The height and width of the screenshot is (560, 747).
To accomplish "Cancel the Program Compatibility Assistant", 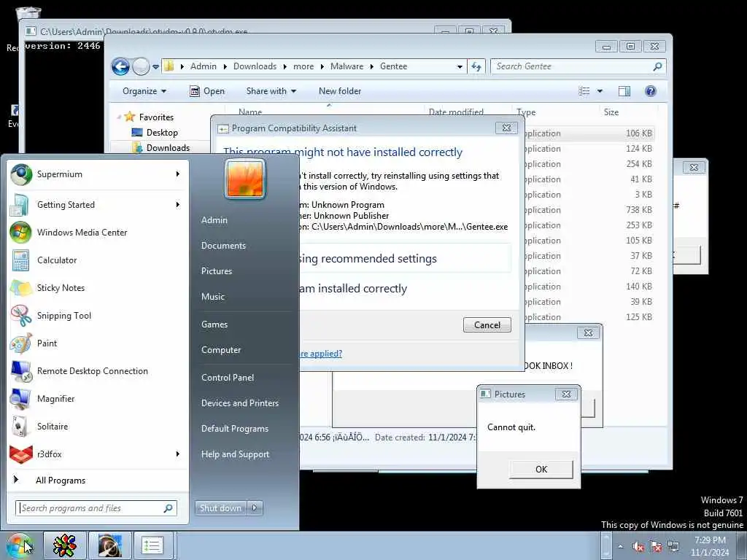I will [x=487, y=324].
